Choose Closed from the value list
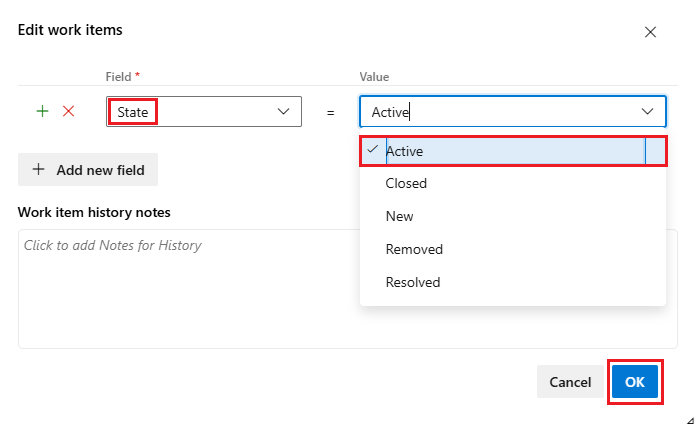Image resolution: width=696 pixels, height=426 pixels. tap(513, 183)
